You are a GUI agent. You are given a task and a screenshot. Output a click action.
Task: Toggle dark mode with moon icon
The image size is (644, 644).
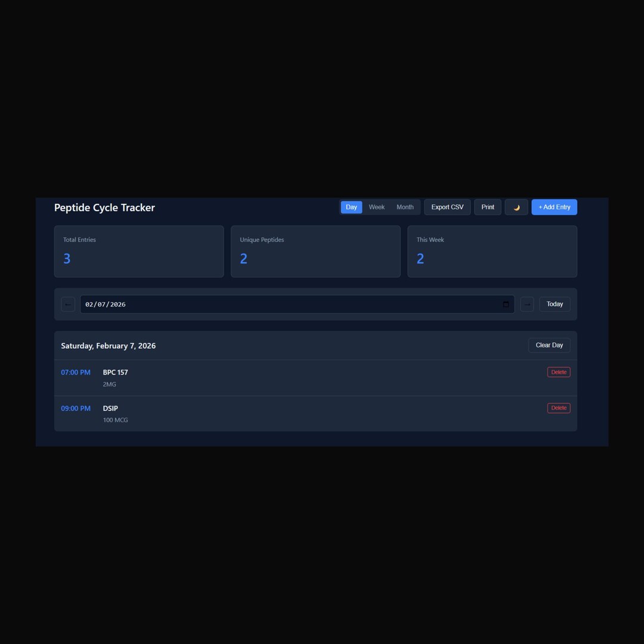coord(516,207)
